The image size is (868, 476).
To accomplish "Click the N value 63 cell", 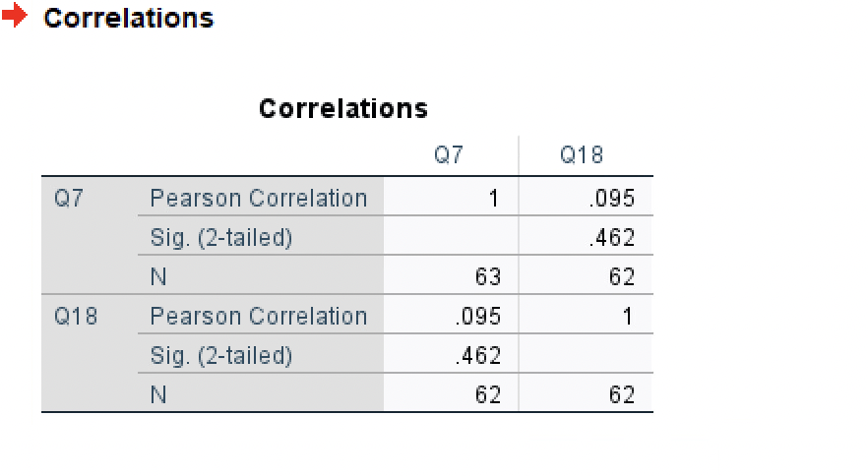I will click(x=488, y=276).
